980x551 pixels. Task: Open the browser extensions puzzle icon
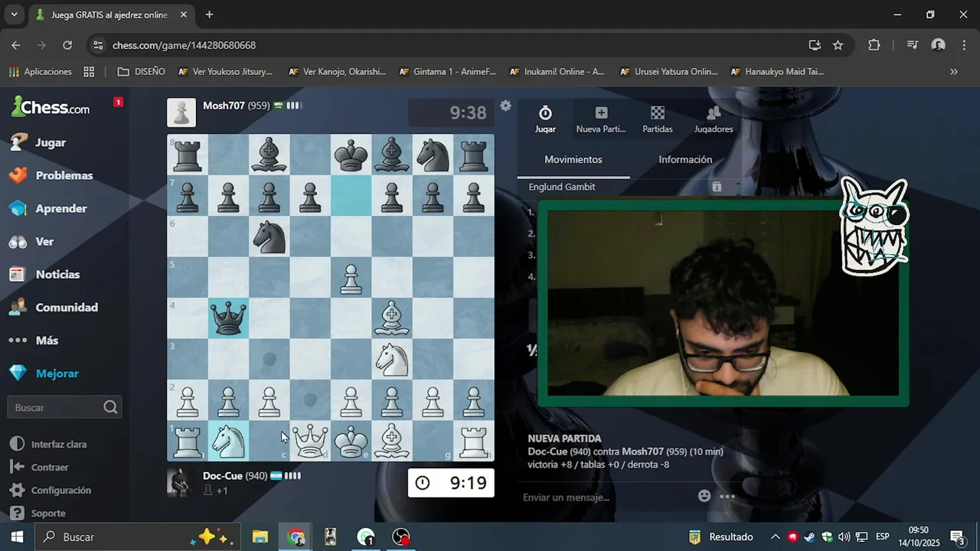click(x=874, y=45)
